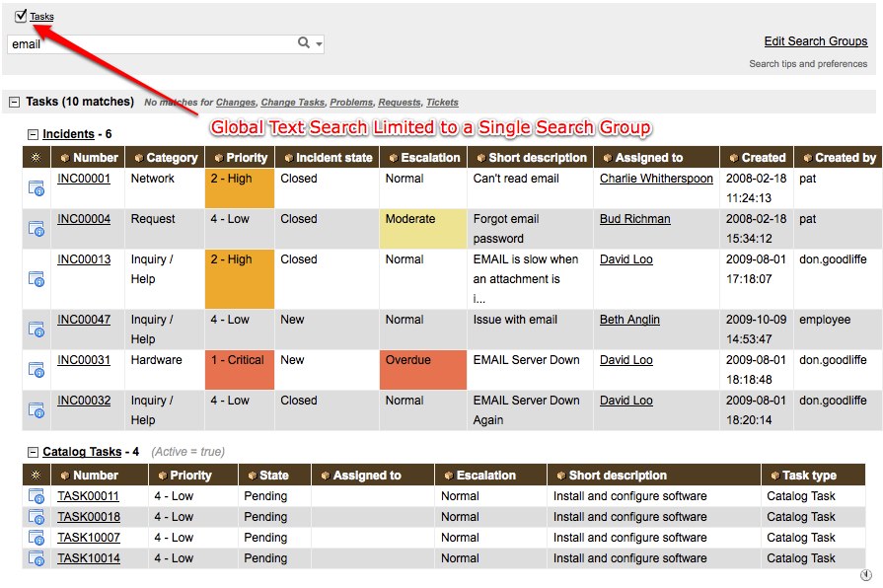The width and height of the screenshot is (883, 588).
Task: Click the record icon beside INC00031
Action: [x=37, y=369]
